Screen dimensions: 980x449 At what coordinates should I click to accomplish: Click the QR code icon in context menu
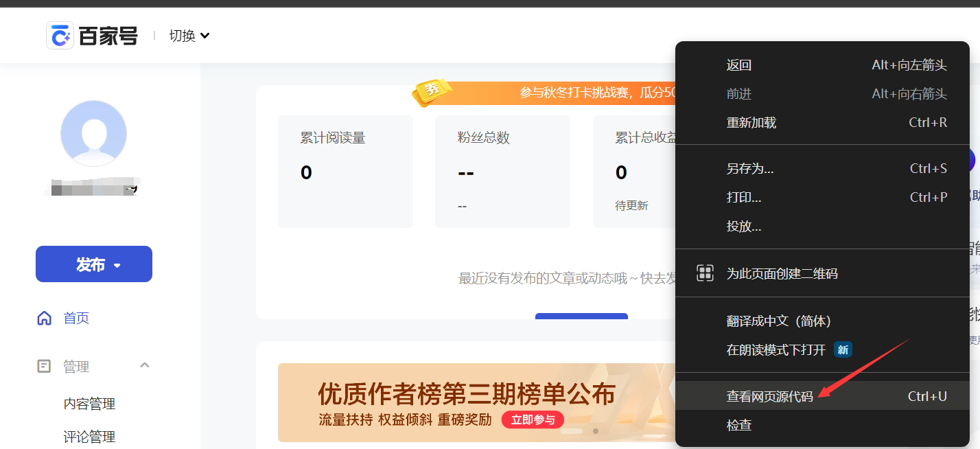click(705, 273)
